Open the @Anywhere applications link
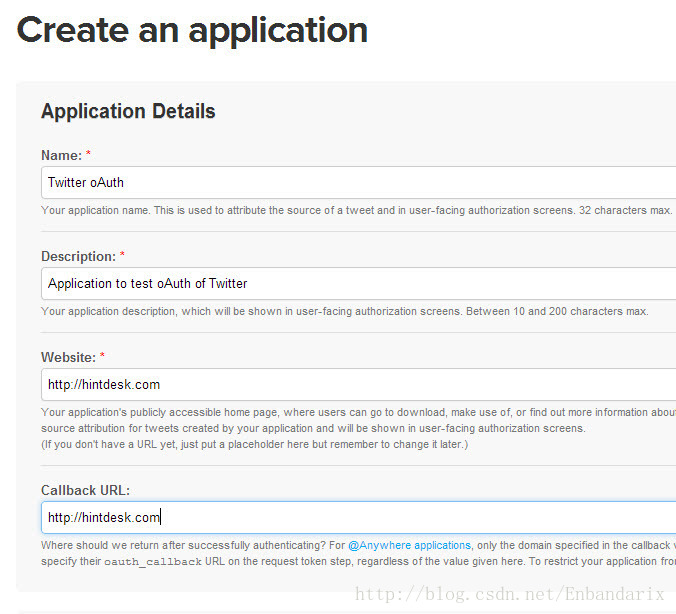This screenshot has height=614, width=676. click(x=409, y=545)
